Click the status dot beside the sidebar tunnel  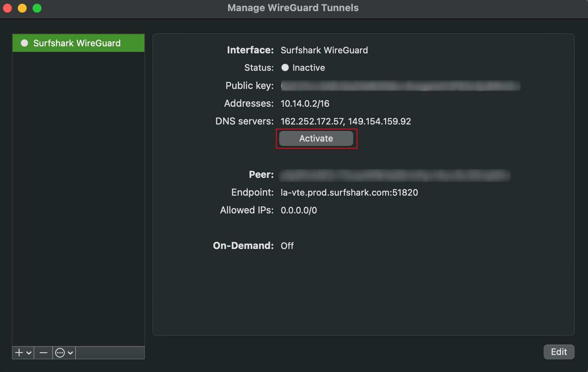(24, 43)
